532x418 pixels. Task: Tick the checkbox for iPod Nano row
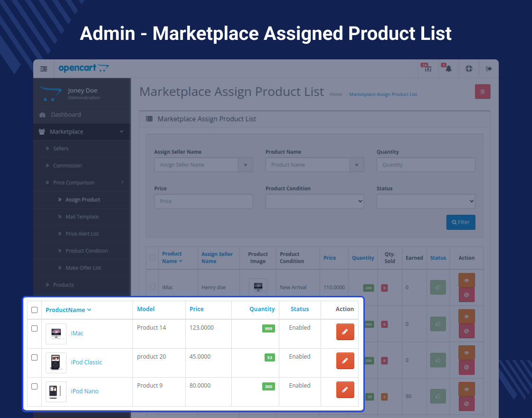click(34, 387)
